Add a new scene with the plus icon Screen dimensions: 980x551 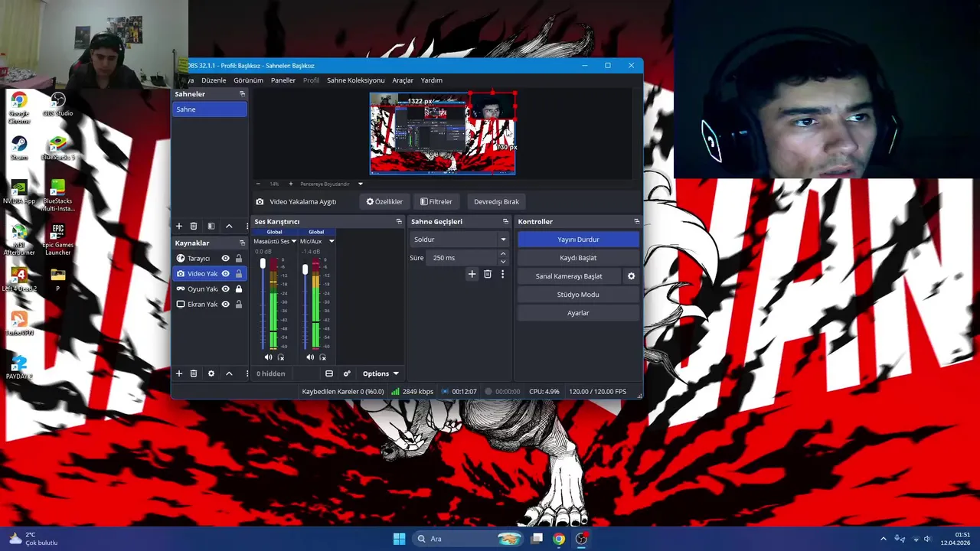(x=179, y=227)
